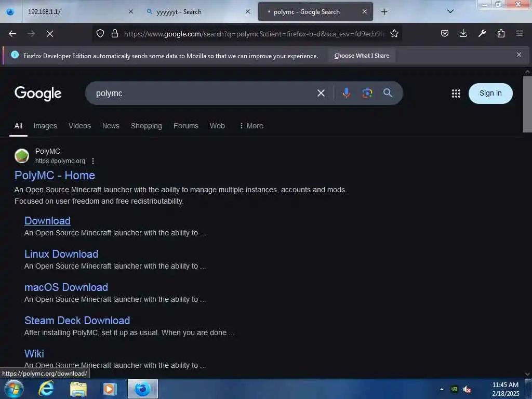Select the Forums results tab

[185, 126]
